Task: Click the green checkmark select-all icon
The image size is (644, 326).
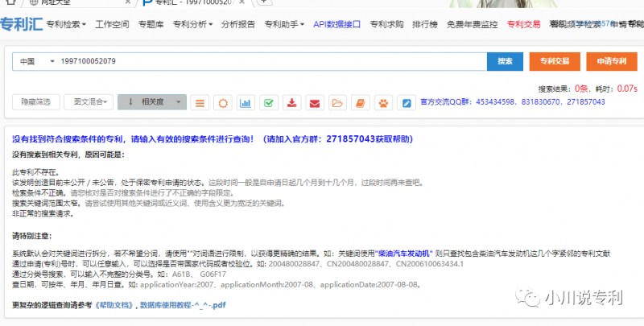Action: pos(269,103)
